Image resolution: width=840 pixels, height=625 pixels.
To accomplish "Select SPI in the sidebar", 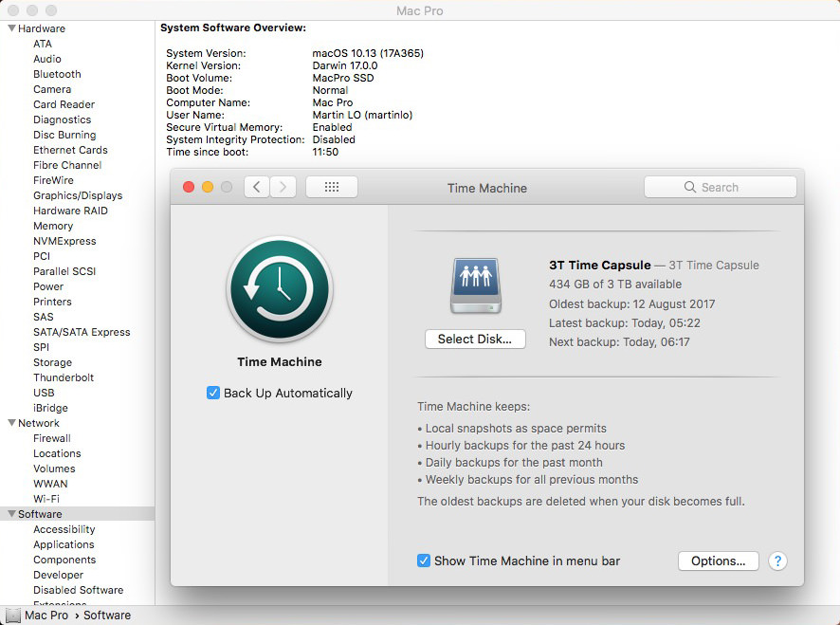I will coord(41,347).
